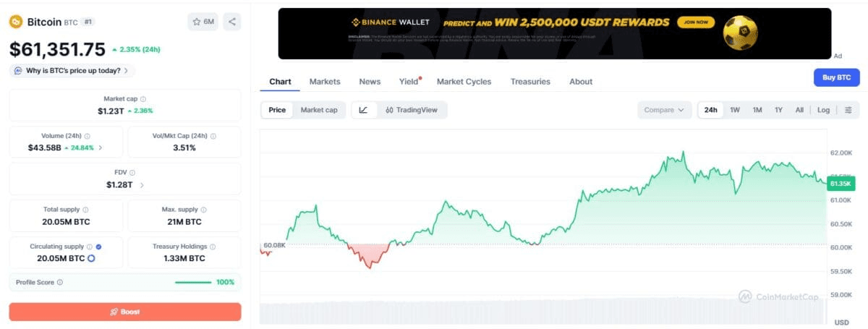Click the Market cap info icon
868x329 pixels.
pos(143,99)
